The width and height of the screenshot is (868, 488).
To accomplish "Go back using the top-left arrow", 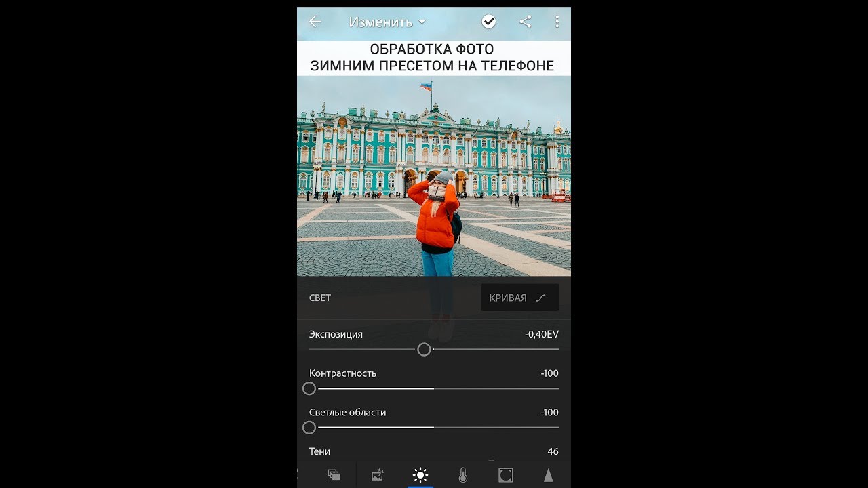I will point(315,22).
